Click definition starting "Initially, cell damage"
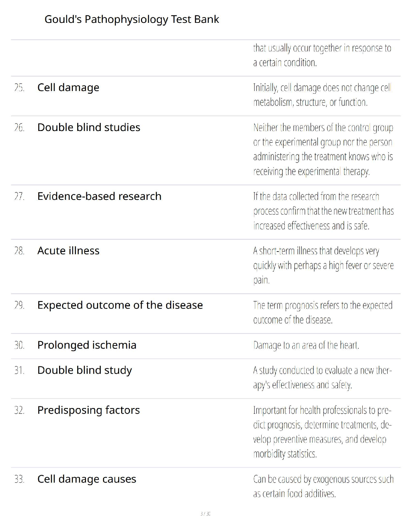 click(322, 95)
